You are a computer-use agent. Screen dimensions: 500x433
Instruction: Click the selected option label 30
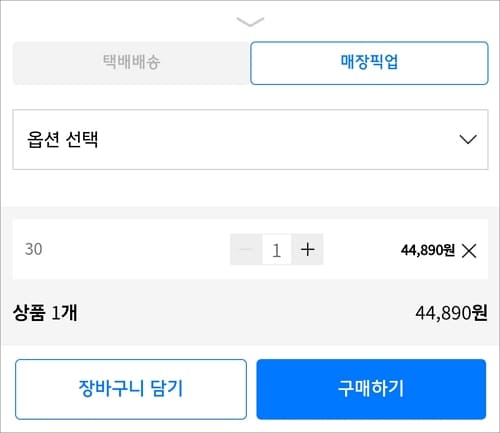34,249
